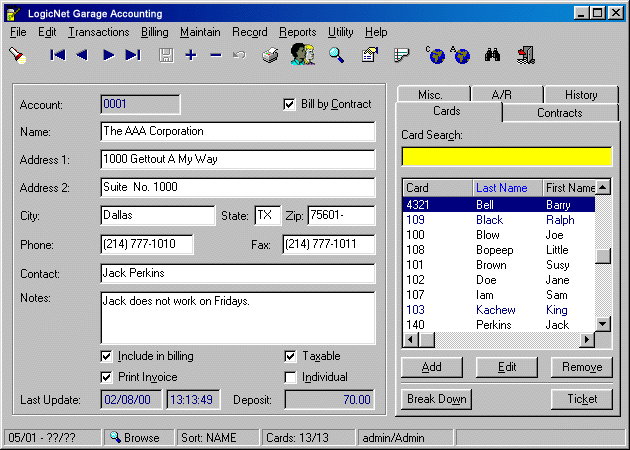Click the undo arrow icon

(239, 55)
